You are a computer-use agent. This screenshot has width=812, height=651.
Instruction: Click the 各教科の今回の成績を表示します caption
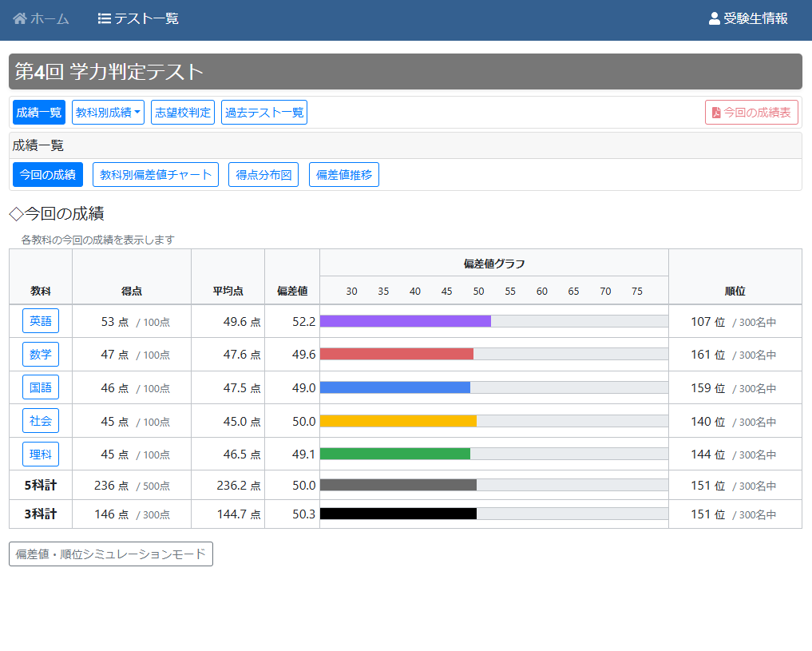point(98,240)
